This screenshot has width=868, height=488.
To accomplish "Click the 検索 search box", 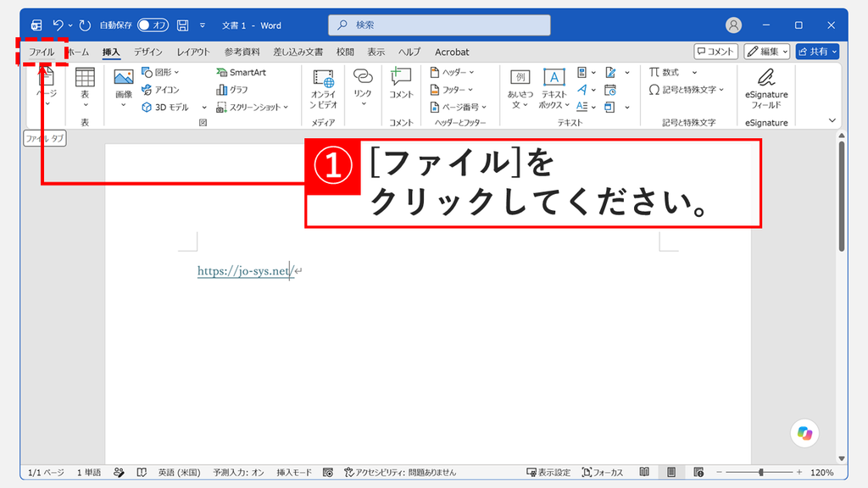I will pyautogui.click(x=439, y=25).
